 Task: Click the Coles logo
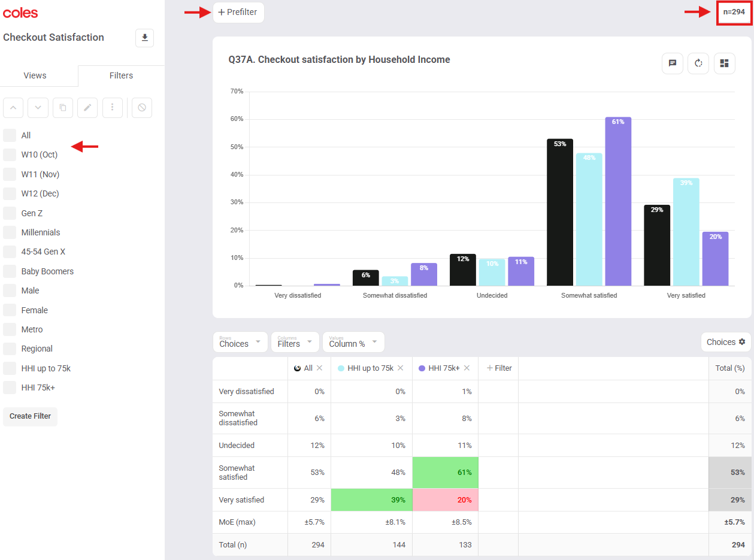tap(20, 13)
